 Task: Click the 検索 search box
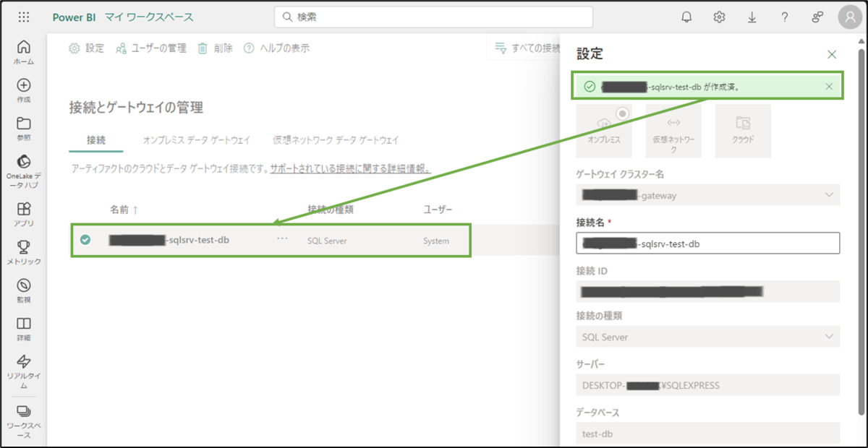click(x=433, y=17)
